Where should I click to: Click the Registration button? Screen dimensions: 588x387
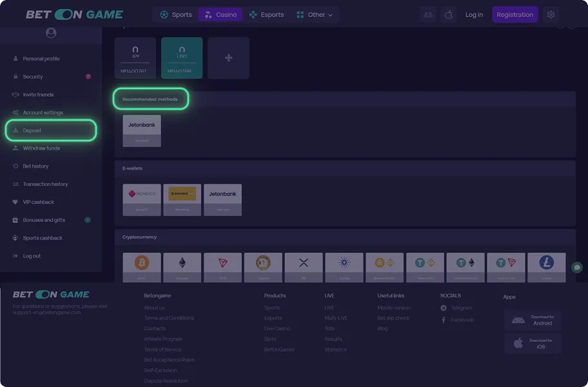[514, 15]
